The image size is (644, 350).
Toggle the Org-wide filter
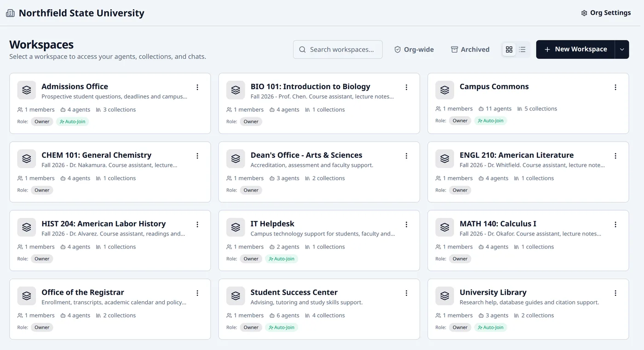pos(414,49)
